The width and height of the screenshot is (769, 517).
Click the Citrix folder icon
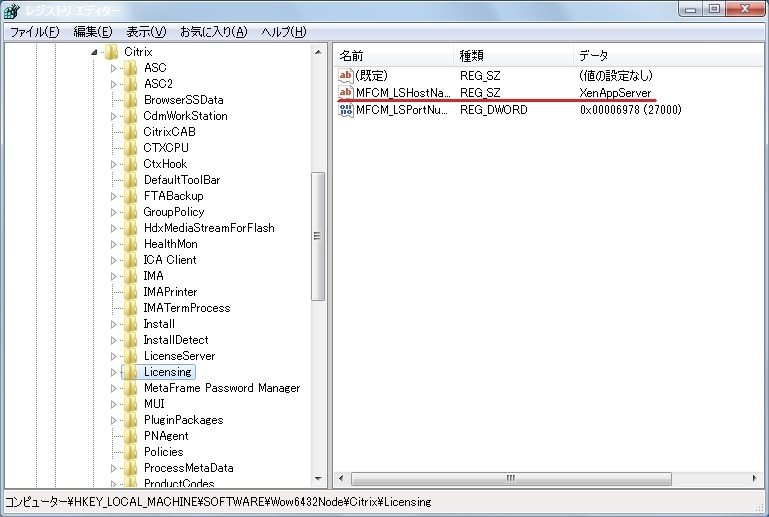pyautogui.click(x=111, y=52)
